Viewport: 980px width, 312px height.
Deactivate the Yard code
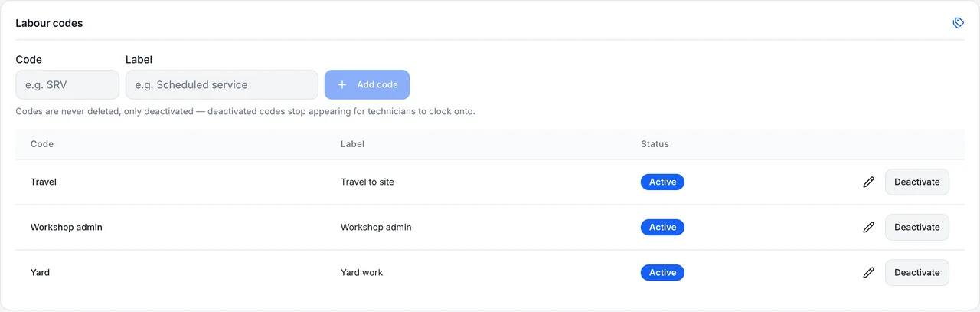[x=916, y=273]
